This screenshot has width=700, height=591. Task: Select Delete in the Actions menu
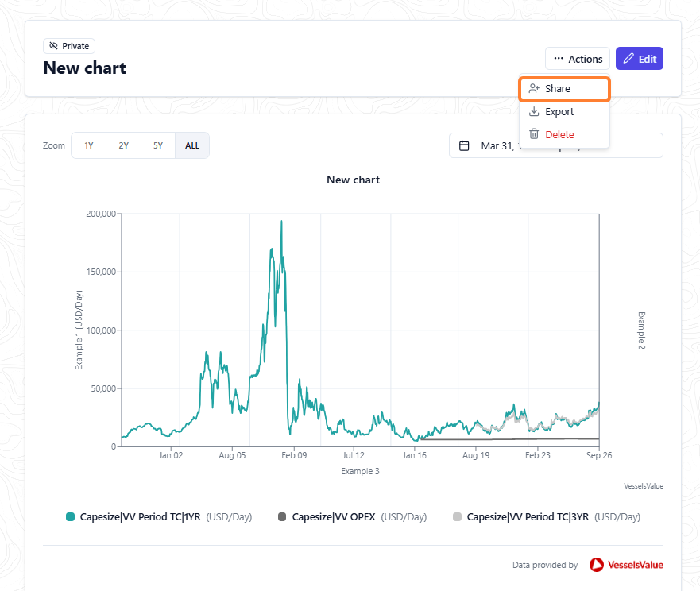[564, 134]
